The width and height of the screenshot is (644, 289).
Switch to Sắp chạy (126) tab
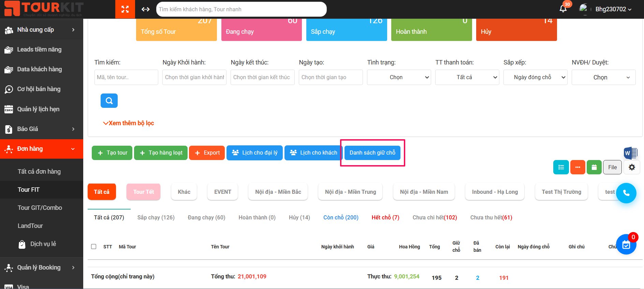(156, 217)
